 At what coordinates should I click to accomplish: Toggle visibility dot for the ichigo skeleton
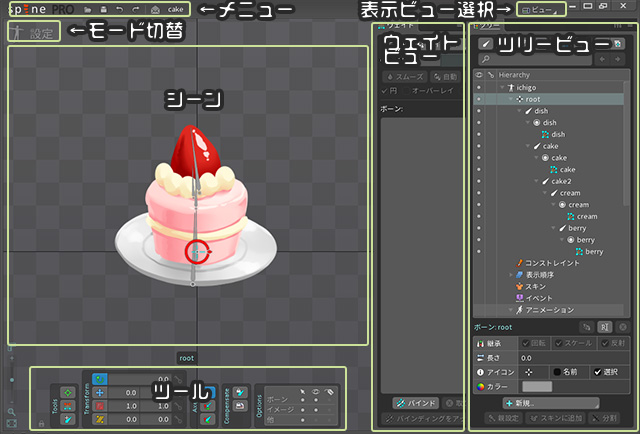click(479, 87)
